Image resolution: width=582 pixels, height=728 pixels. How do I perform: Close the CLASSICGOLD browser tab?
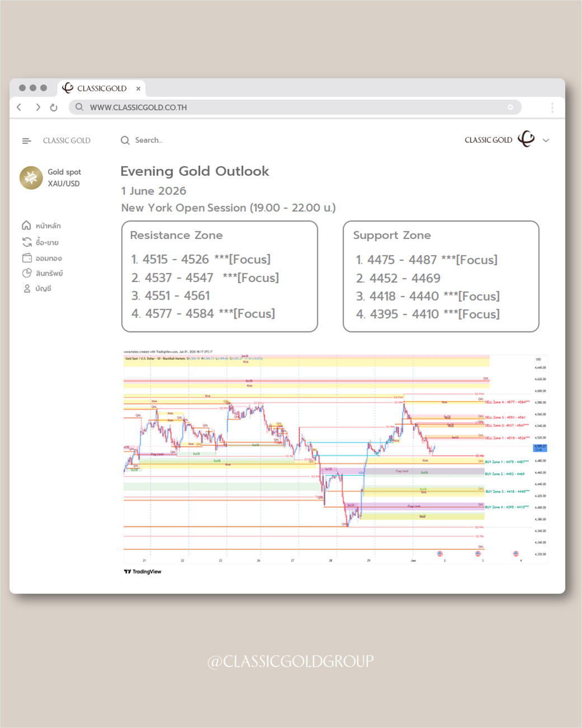click(x=138, y=88)
